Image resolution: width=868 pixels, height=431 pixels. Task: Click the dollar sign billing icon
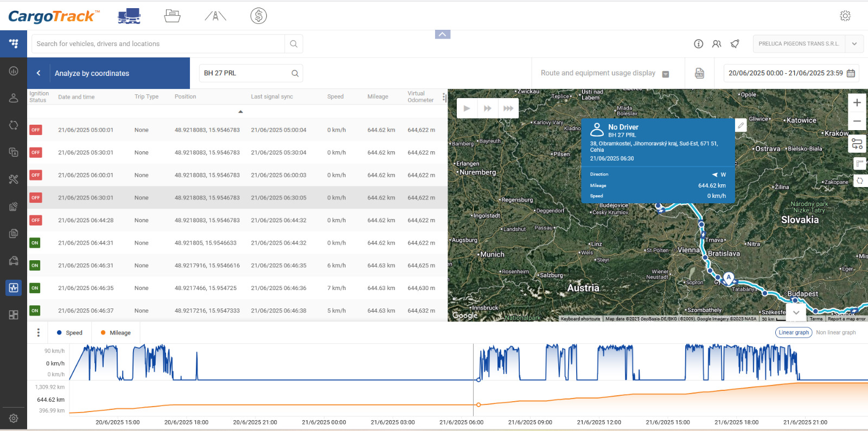[259, 16]
